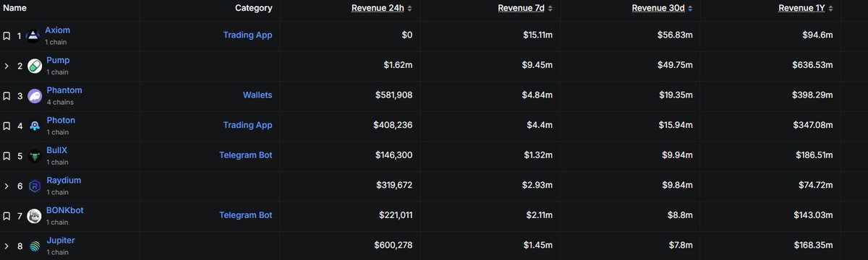The image size is (868, 260).
Task: Click the Photon rocket logo icon
Action: [x=34, y=126]
